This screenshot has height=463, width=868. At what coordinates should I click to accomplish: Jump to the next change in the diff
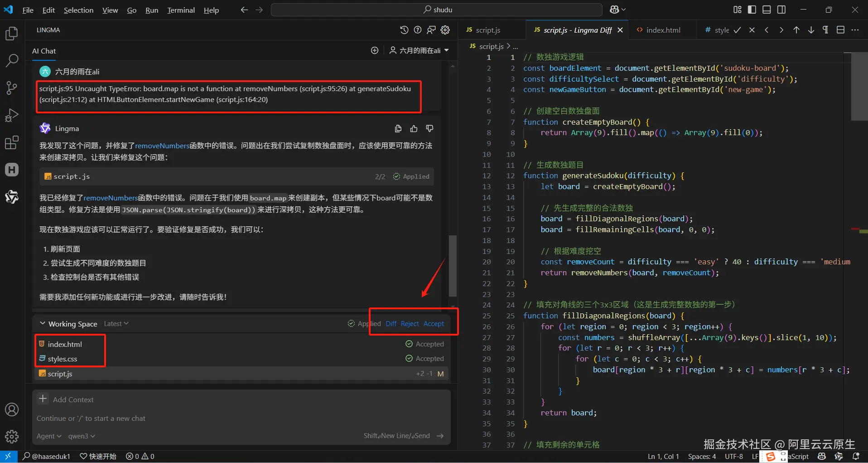[x=811, y=30]
